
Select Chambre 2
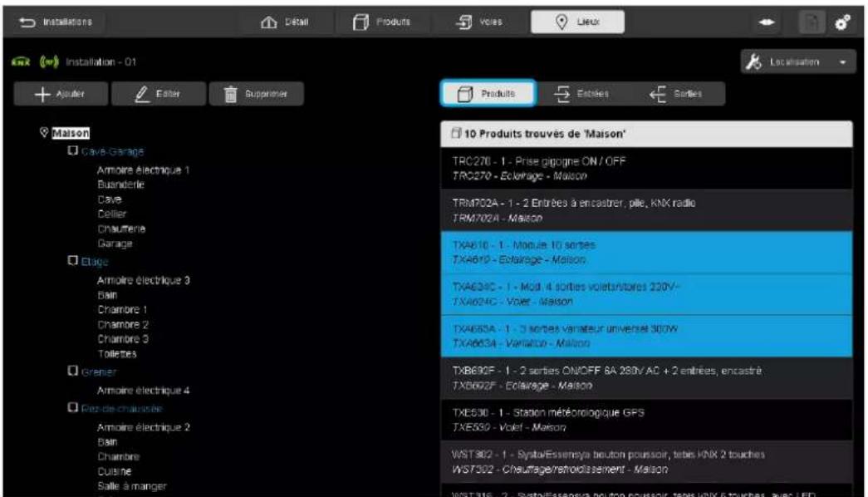coord(122,324)
